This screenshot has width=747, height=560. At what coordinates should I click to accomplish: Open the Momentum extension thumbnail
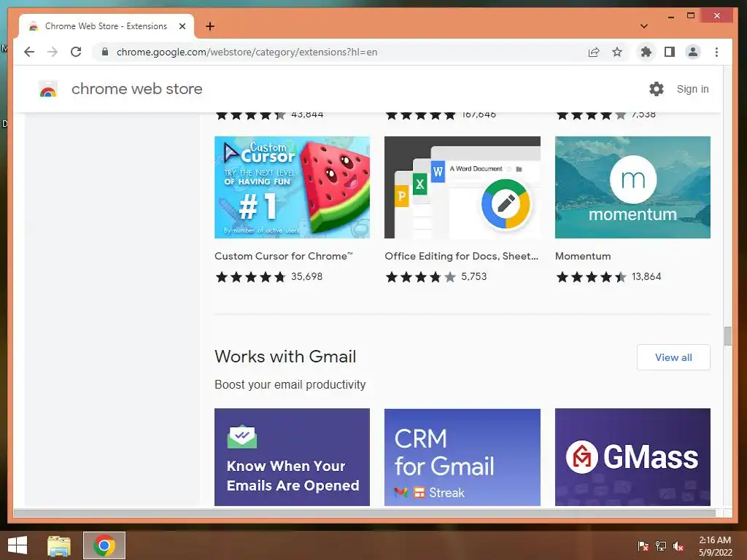point(632,187)
